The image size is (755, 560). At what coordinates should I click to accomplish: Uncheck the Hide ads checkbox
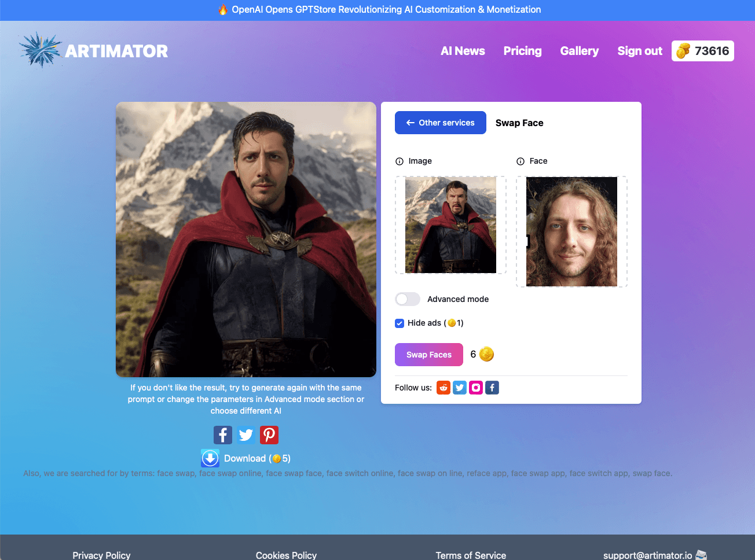coord(400,323)
